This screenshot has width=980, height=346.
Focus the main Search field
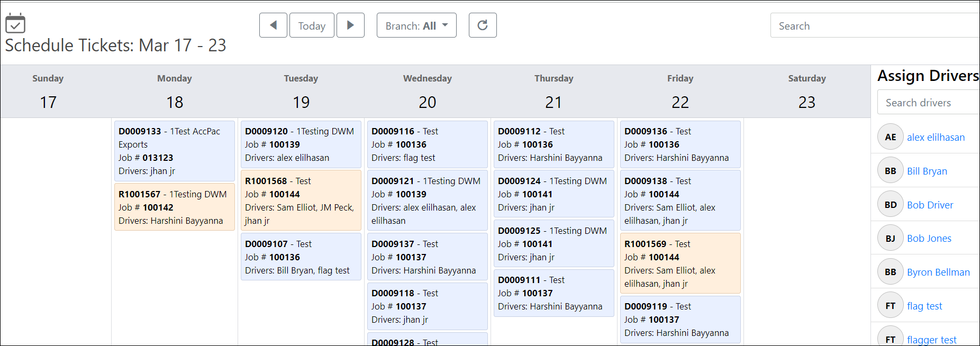click(x=873, y=26)
